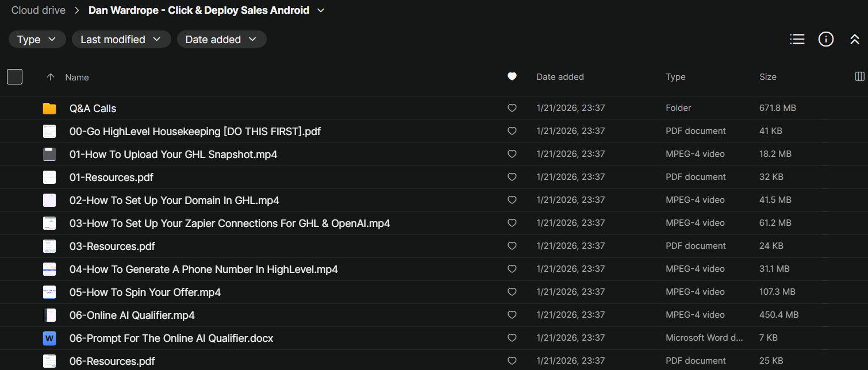Click the double-chevron collapse icon
The width and height of the screenshot is (868, 370).
855,39
